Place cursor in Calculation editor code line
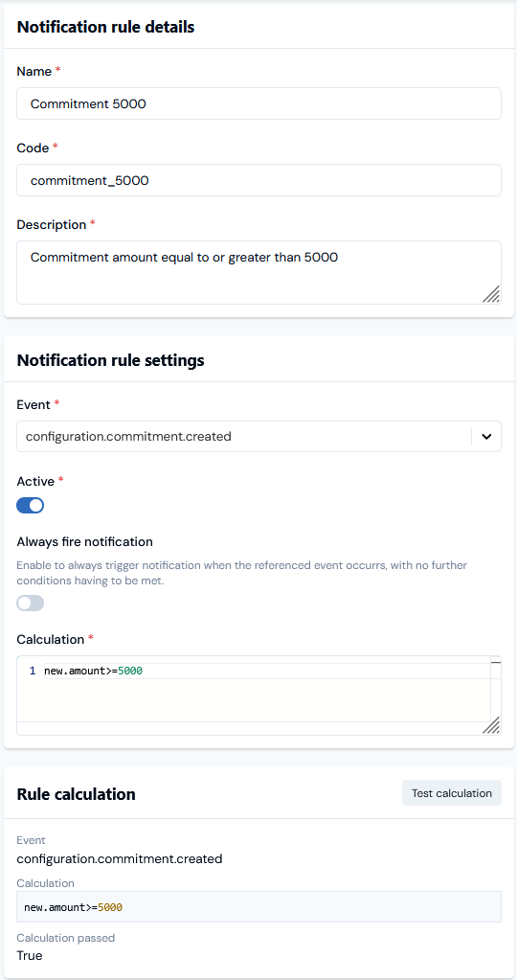 (x=266, y=672)
